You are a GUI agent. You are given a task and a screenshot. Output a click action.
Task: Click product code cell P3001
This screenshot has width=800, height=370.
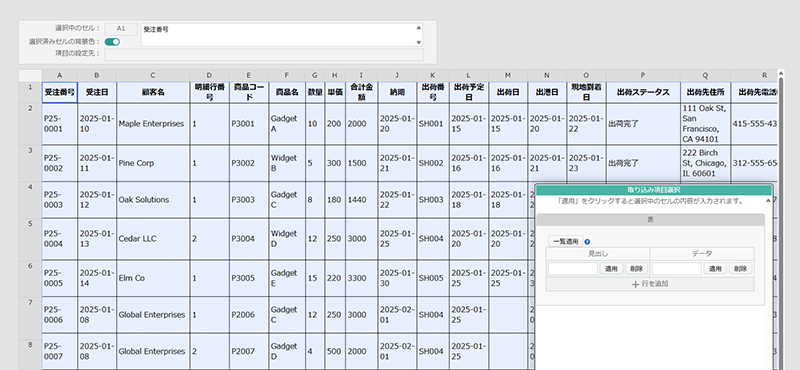(x=249, y=124)
